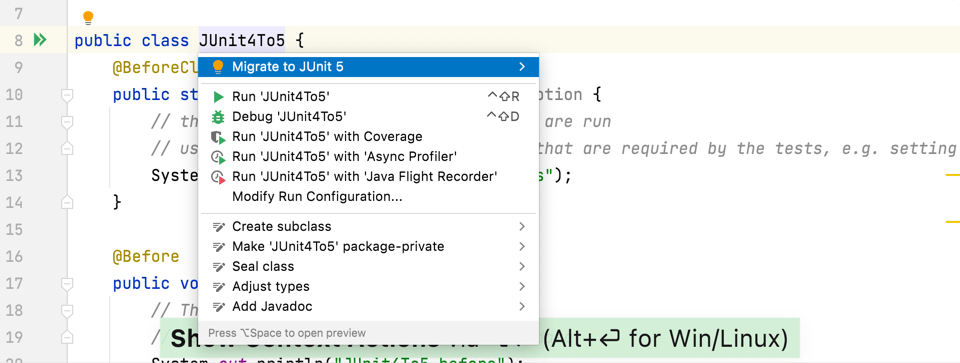Click the pencil icon beside Add Javadoc
Screen dimensions: 960x363
(x=219, y=307)
